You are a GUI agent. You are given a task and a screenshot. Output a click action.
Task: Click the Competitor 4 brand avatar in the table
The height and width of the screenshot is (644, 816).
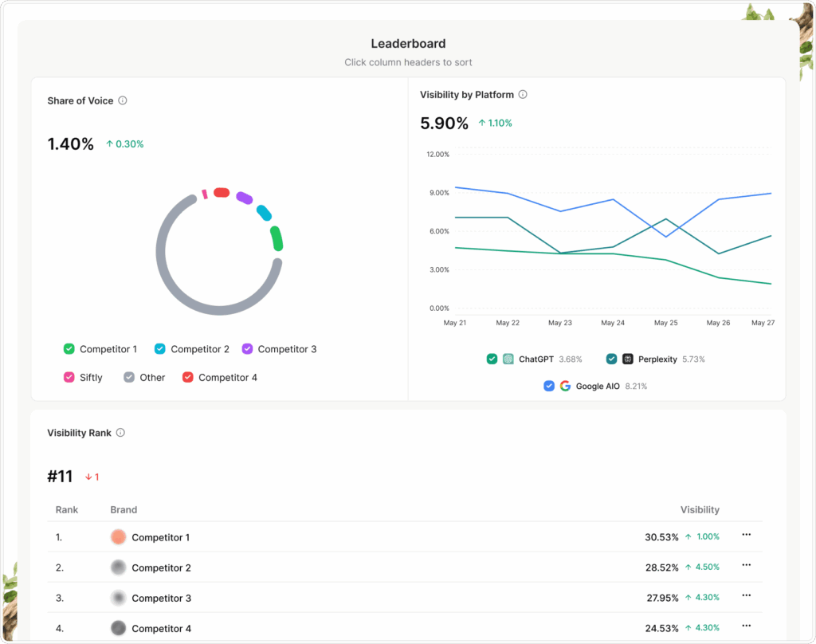(x=119, y=628)
